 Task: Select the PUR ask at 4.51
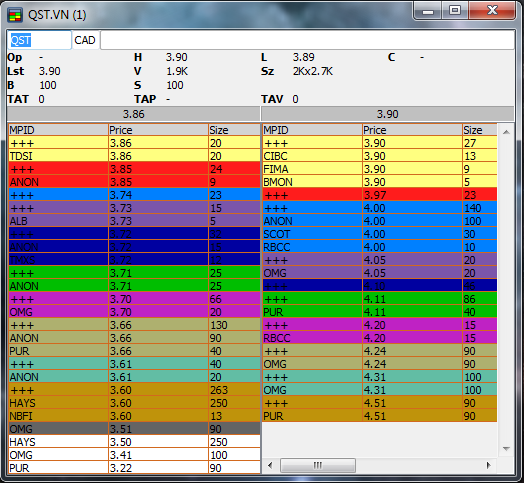[380, 416]
